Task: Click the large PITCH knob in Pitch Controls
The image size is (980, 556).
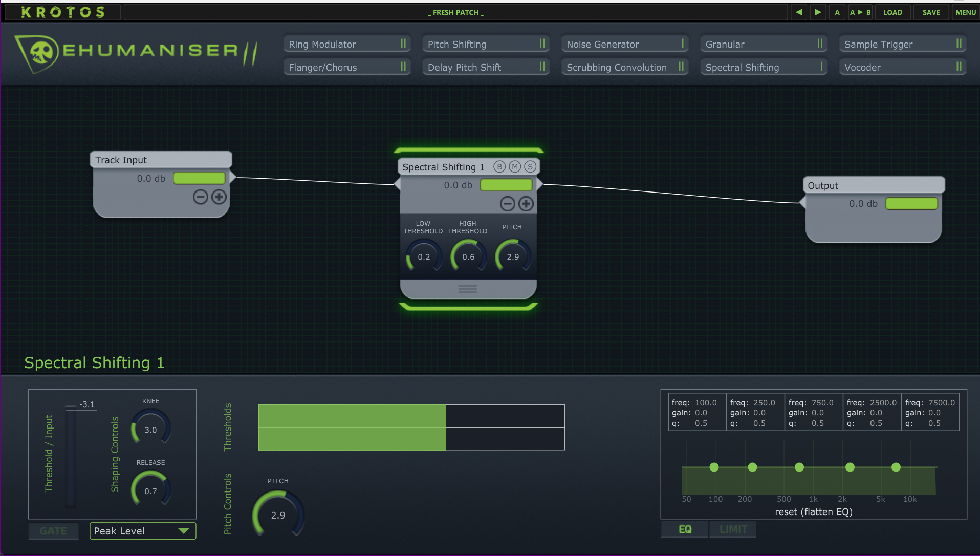Action: 278,514
